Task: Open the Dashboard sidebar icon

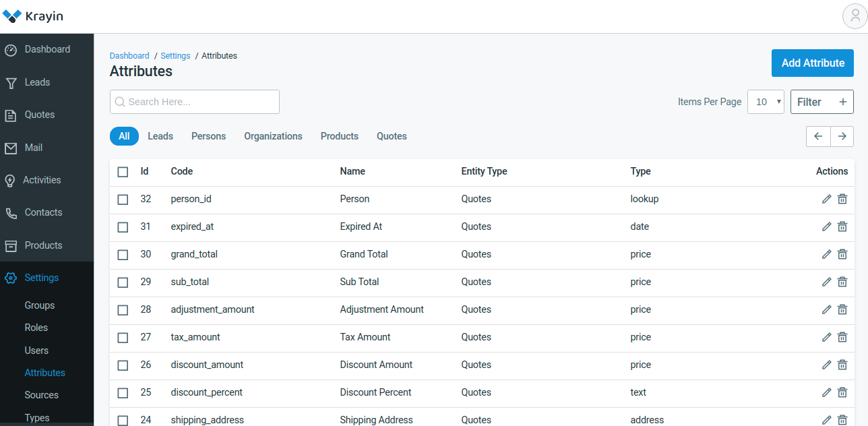Action: 11,49
